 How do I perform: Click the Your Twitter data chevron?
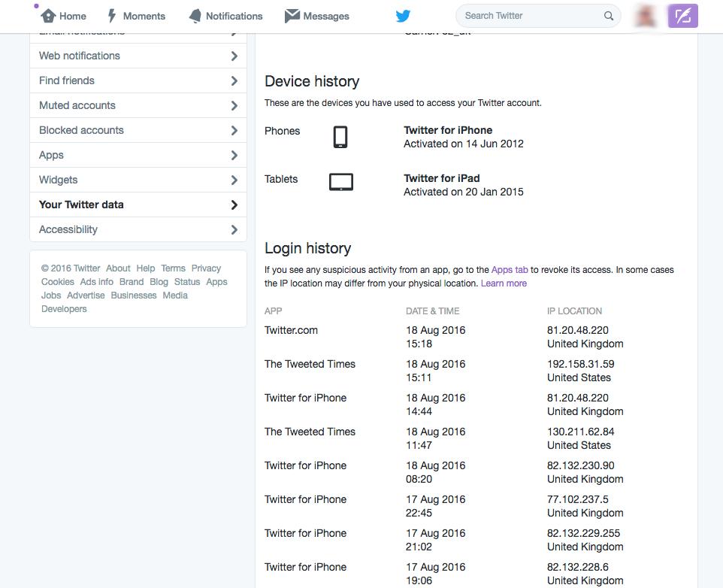pyautogui.click(x=234, y=205)
